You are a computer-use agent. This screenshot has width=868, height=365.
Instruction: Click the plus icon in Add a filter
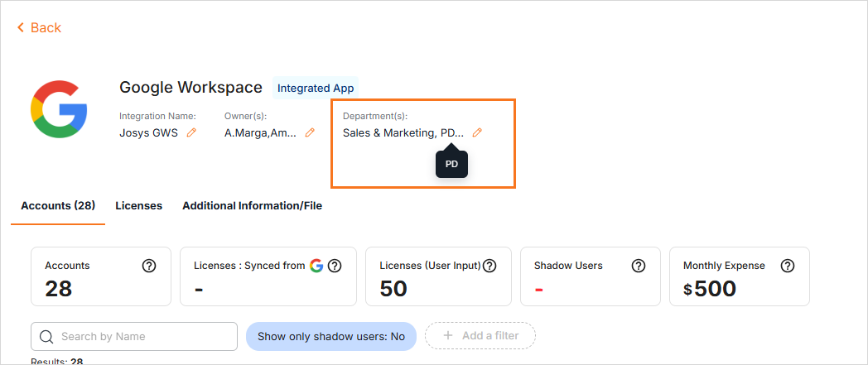(x=448, y=336)
